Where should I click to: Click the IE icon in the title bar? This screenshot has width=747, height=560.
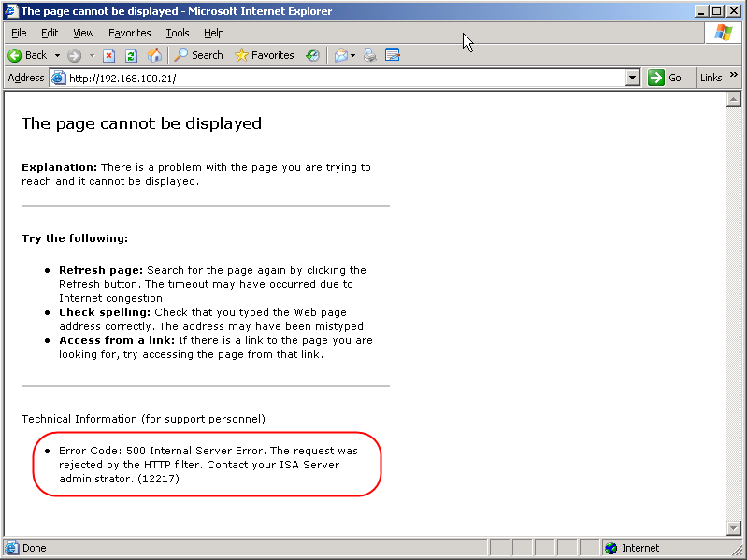coord(11,11)
